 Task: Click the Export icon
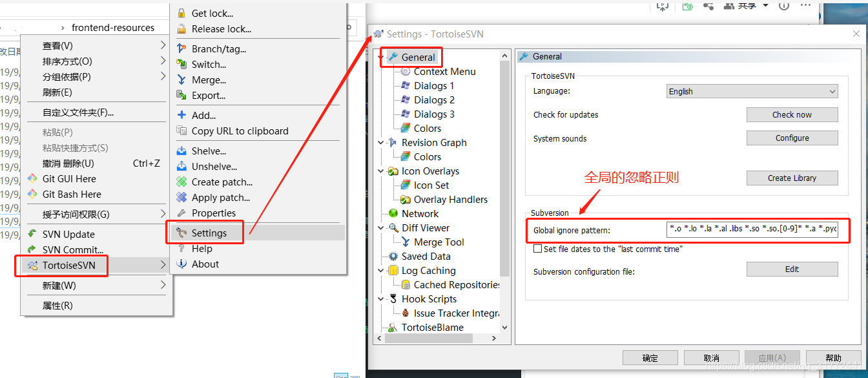pos(181,96)
